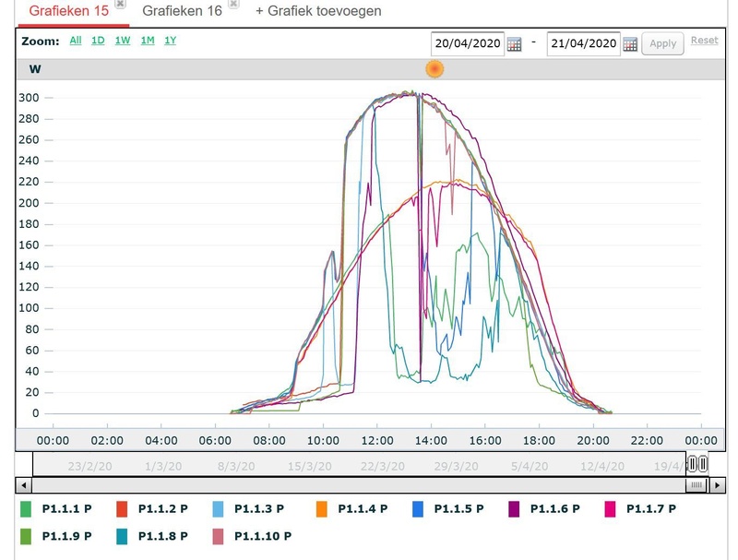Click the Reset link

[705, 41]
